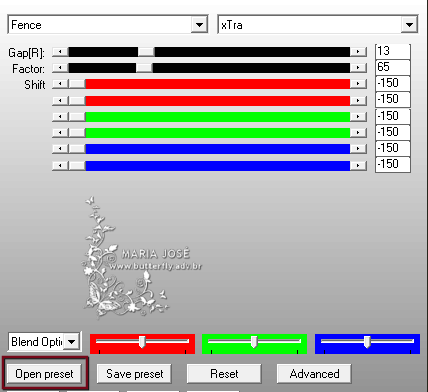The width and height of the screenshot is (428, 392).
Task: Expand the Fence dropdown list
Action: pos(199,25)
